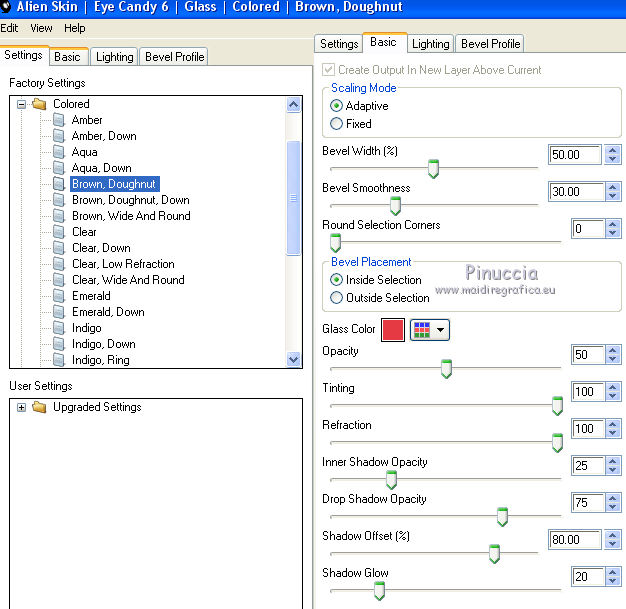Collapse the Colored folder tree
Screen dimensions: 626x609
(22, 104)
